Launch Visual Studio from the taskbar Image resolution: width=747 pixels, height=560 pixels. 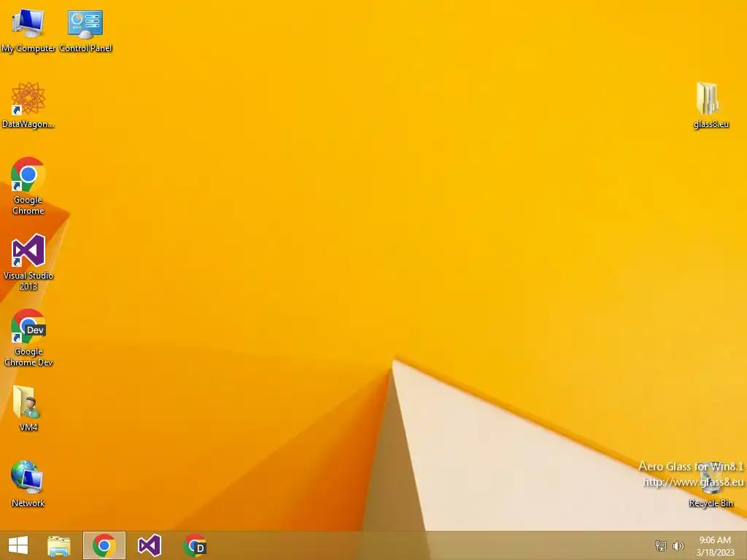(149, 545)
